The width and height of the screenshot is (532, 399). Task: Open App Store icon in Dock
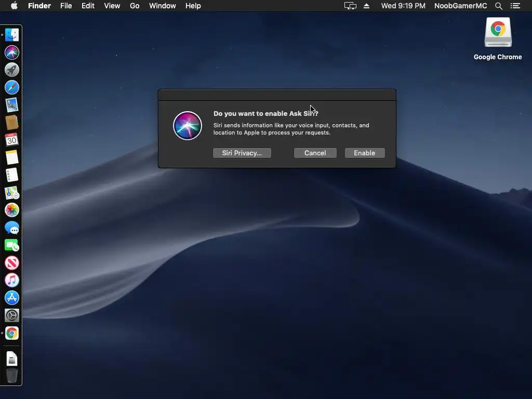12,298
